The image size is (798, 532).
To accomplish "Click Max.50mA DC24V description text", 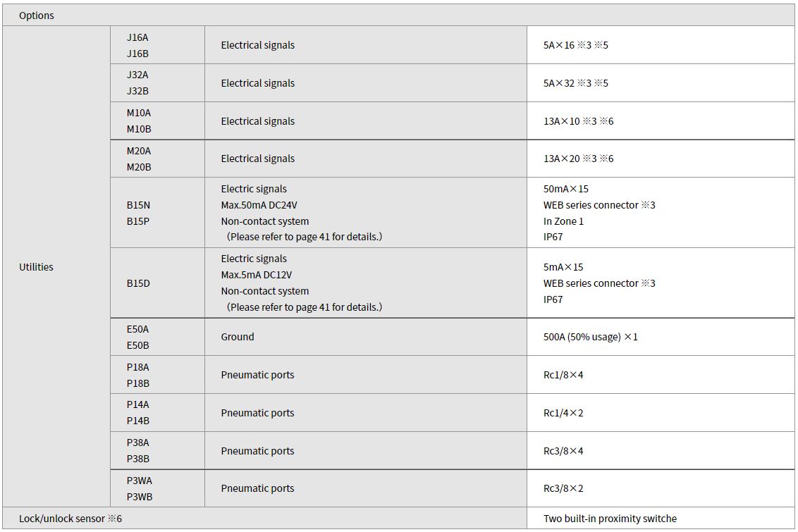I will click(x=259, y=205).
